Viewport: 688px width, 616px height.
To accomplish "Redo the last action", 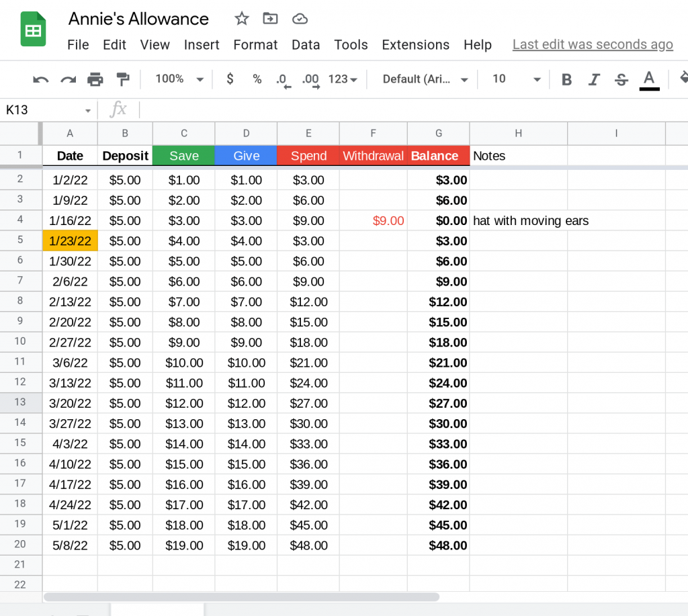I will 68,79.
